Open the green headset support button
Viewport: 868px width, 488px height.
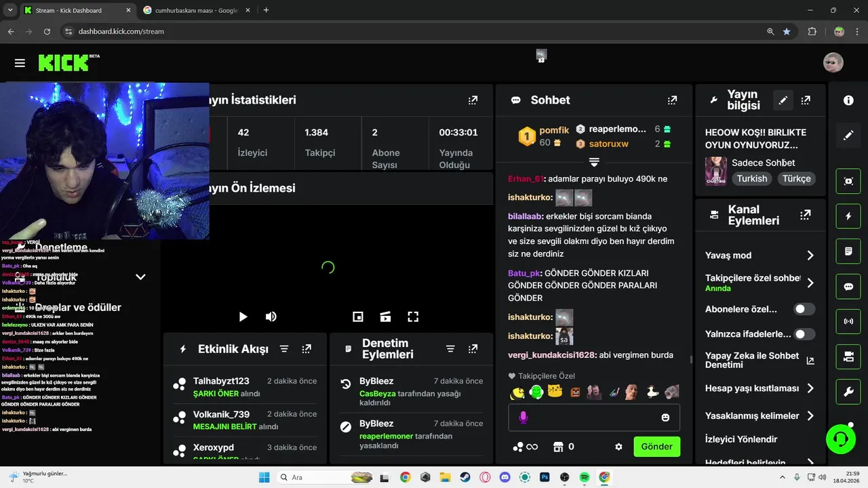pyautogui.click(x=841, y=439)
